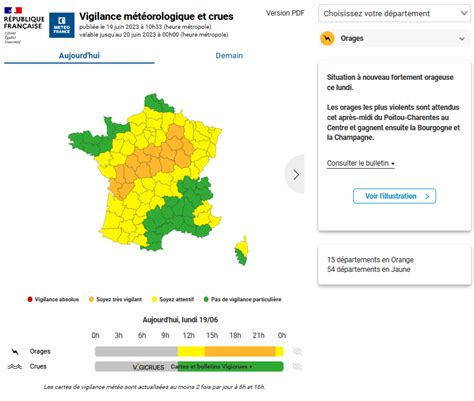Click the orange segment of Orages timeline
Image resolution: width=474 pixels, height=401 pixels.
pyautogui.click(x=240, y=351)
